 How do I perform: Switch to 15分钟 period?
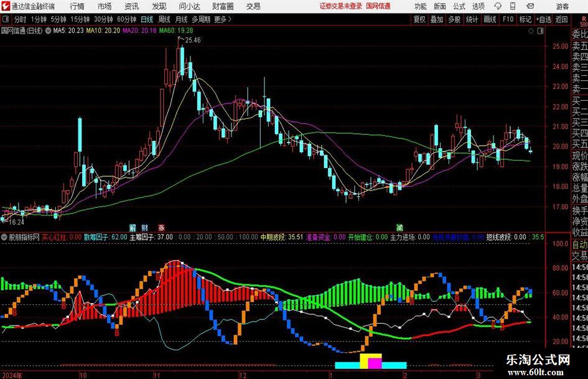pyautogui.click(x=80, y=19)
